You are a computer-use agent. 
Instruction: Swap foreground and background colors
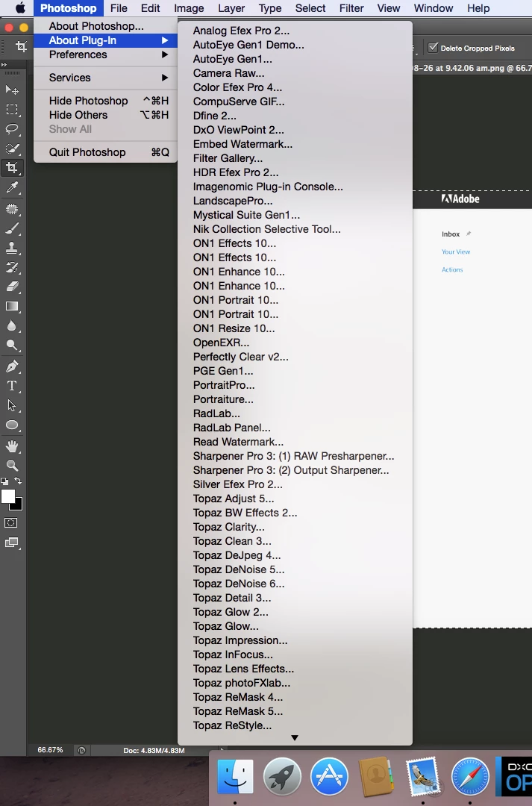click(18, 481)
